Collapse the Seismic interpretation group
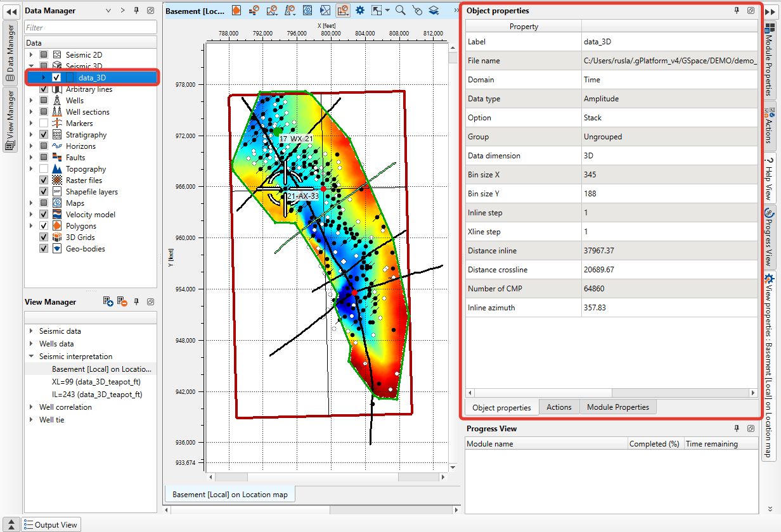The height and width of the screenshot is (532, 781). click(x=31, y=357)
